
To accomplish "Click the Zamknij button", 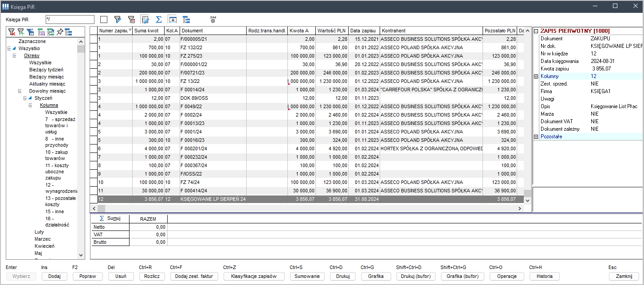I will [624, 276].
